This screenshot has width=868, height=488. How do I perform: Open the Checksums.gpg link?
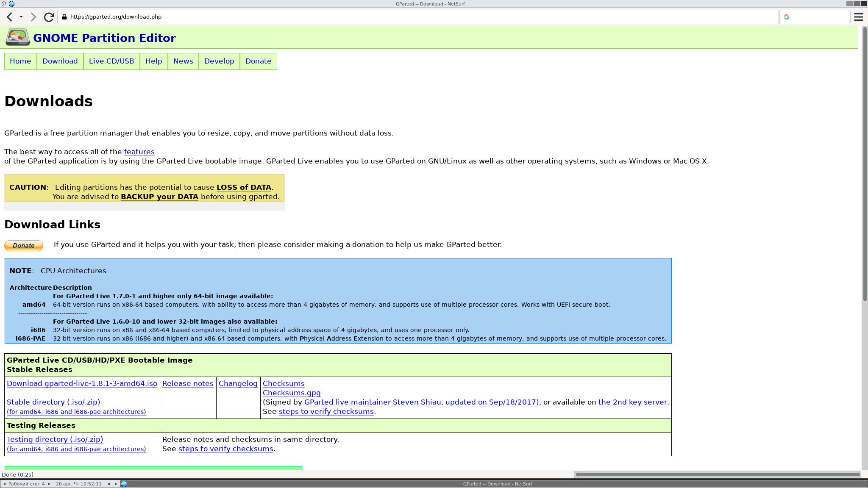[x=292, y=393]
